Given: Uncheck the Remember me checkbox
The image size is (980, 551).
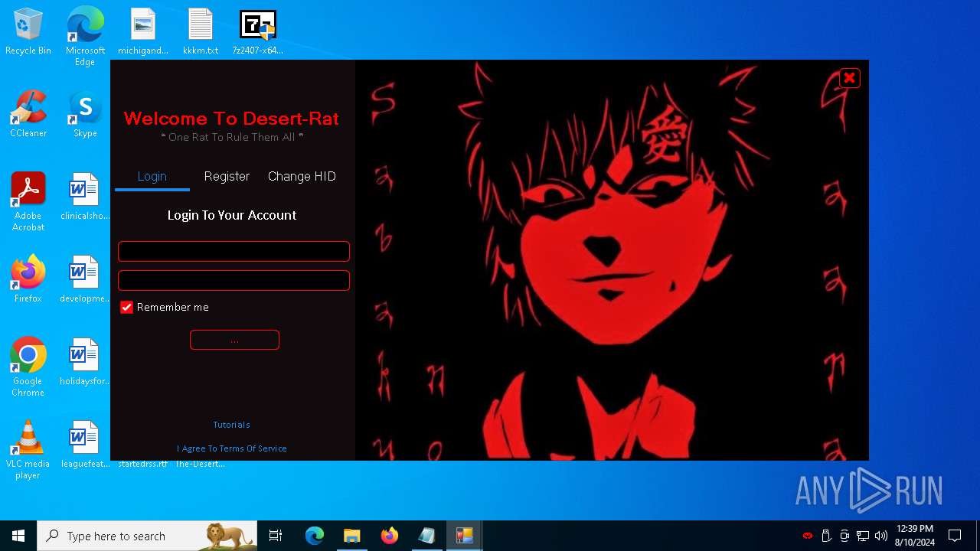Looking at the screenshot, I should click(127, 307).
